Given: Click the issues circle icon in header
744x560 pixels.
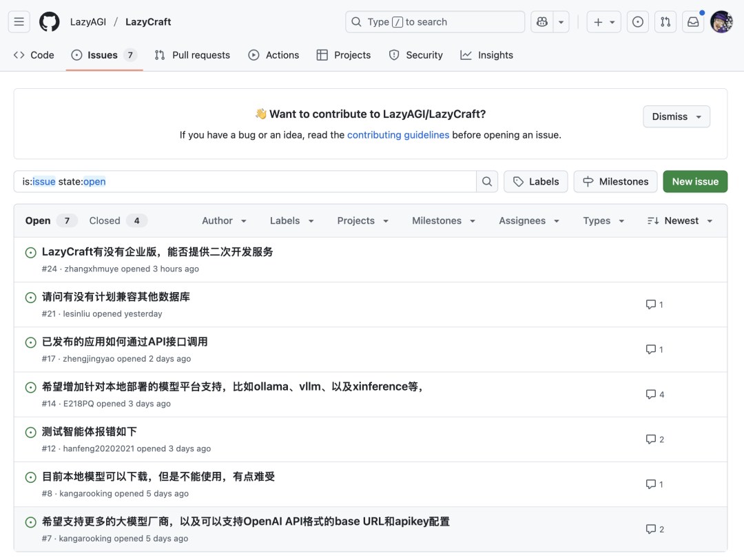Looking at the screenshot, I should [x=638, y=22].
